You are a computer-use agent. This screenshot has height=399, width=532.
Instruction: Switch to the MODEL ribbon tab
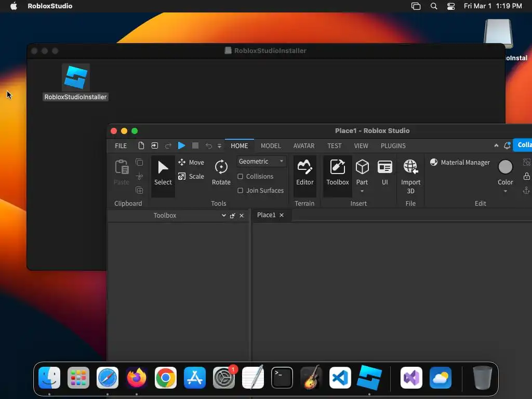pos(271,145)
